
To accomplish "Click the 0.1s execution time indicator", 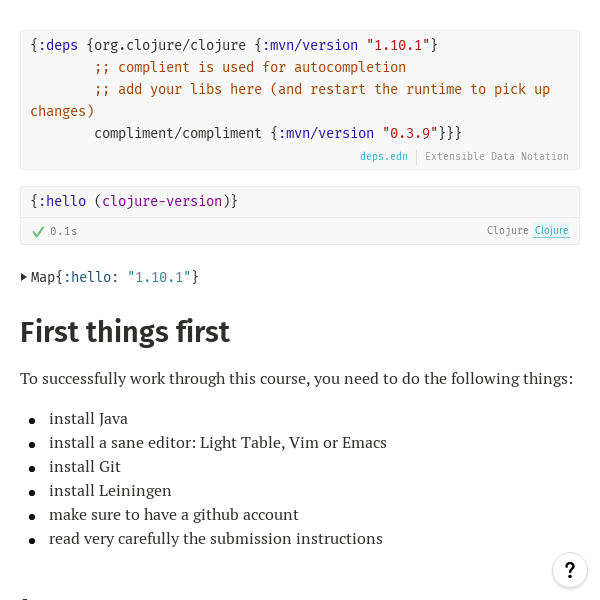I will coord(64,231).
